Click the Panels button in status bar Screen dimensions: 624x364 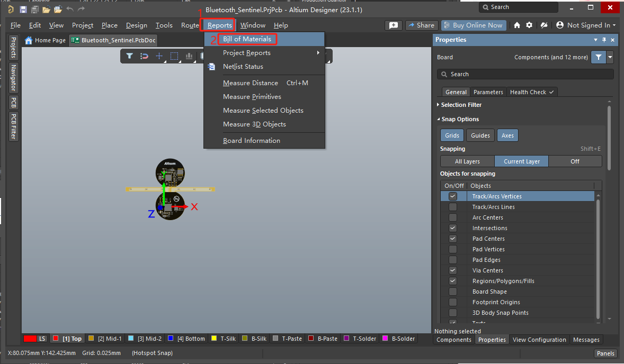[x=605, y=353]
